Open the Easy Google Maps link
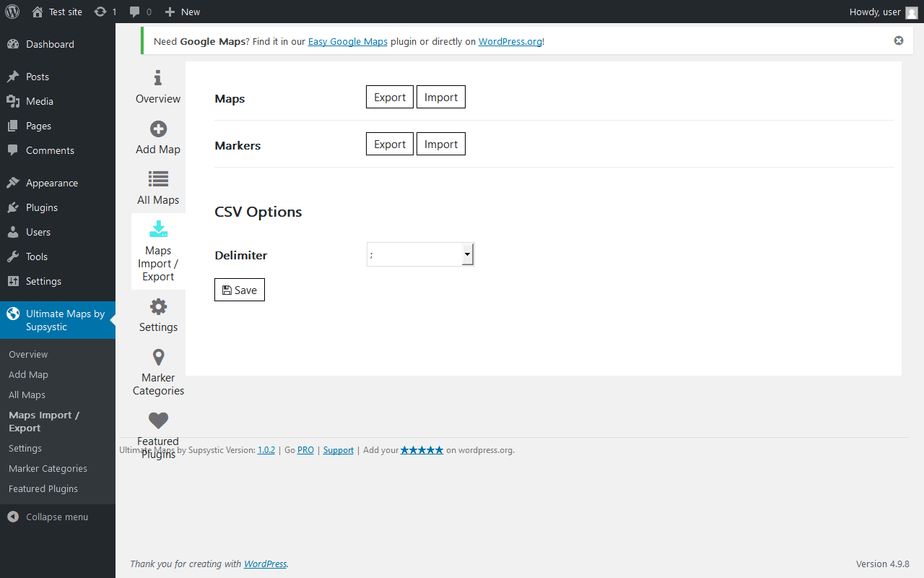Viewport: 924px width, 578px height. click(348, 41)
